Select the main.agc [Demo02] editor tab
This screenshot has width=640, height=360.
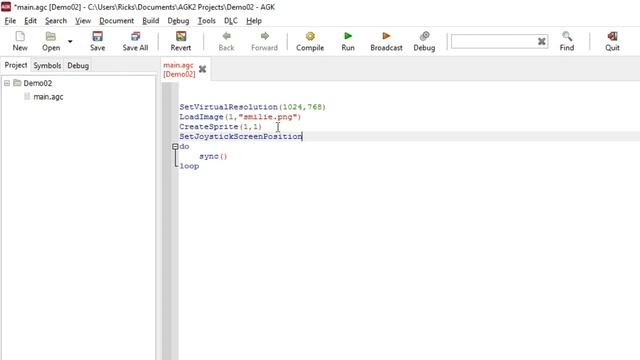click(x=179, y=69)
